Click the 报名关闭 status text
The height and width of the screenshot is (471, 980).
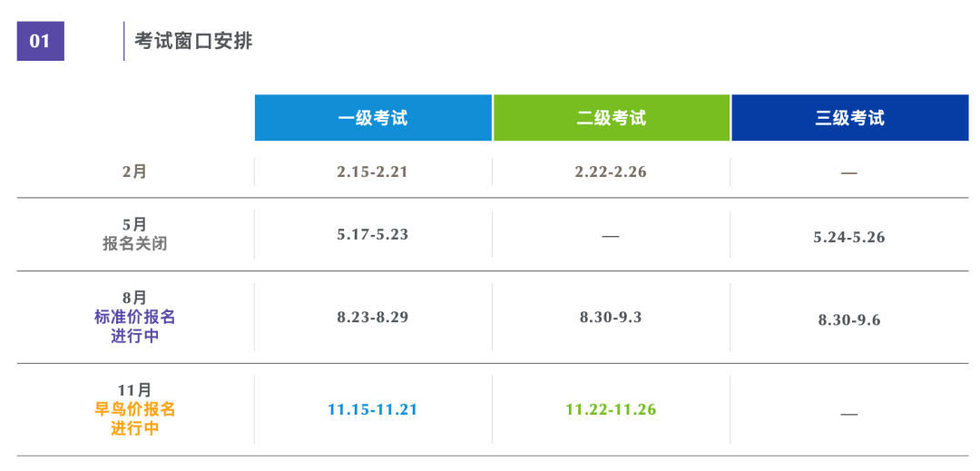[134, 244]
